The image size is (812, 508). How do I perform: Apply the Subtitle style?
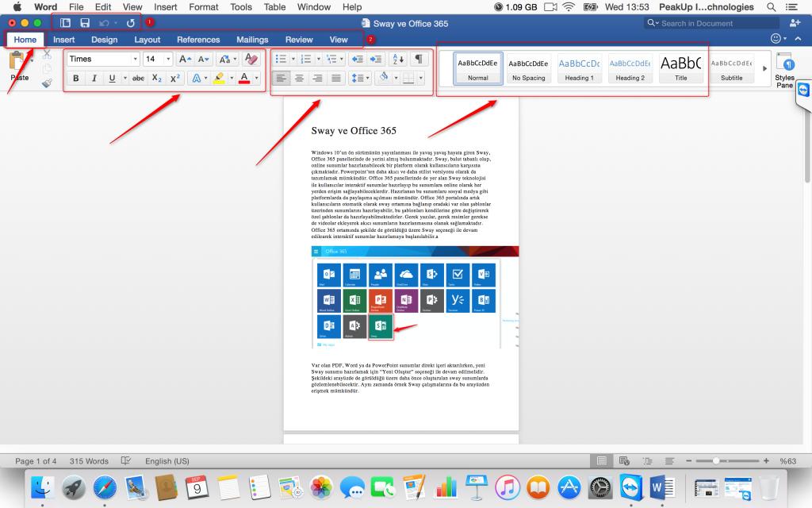coord(731,68)
